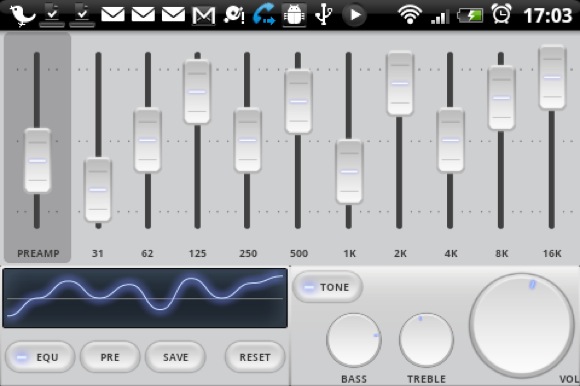Check the Wi-Fi signal icon
This screenshot has width=580, height=386.
(x=410, y=15)
